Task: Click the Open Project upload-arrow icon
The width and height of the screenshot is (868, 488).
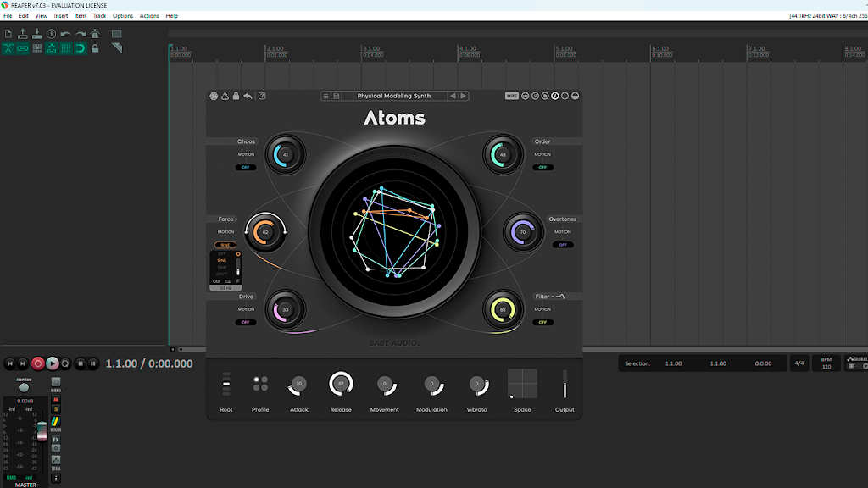Action: [x=23, y=34]
